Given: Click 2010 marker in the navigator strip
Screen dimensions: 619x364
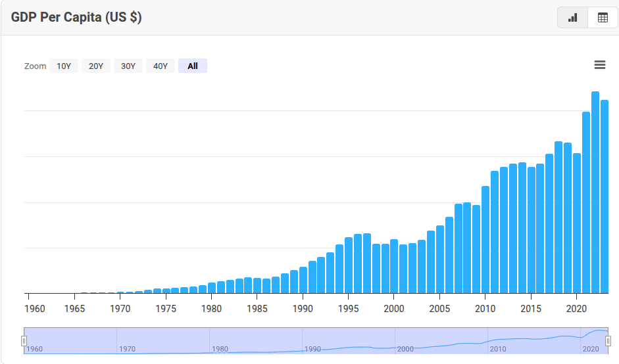Looking at the screenshot, I should pos(498,349).
